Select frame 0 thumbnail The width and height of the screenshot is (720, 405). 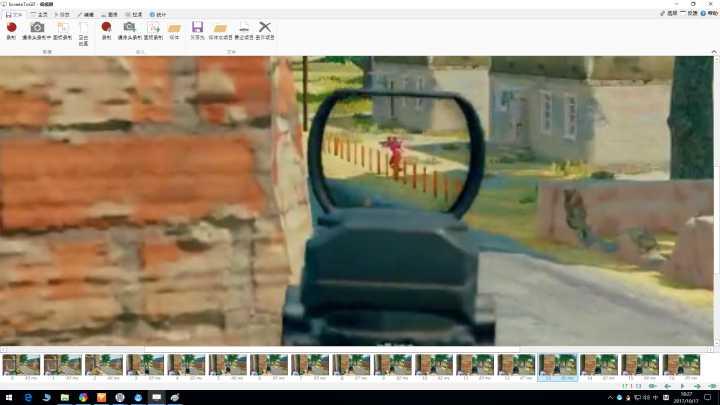coord(21,367)
